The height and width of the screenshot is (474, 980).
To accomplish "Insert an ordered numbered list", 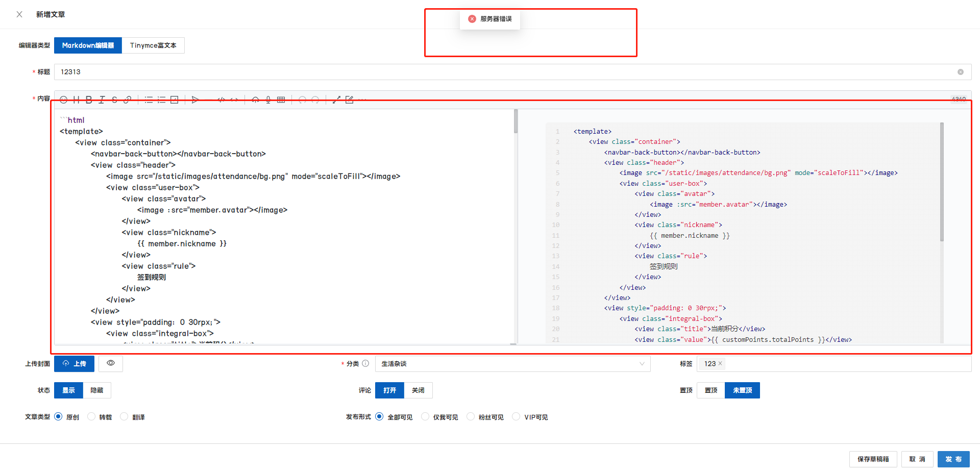I will point(161,100).
